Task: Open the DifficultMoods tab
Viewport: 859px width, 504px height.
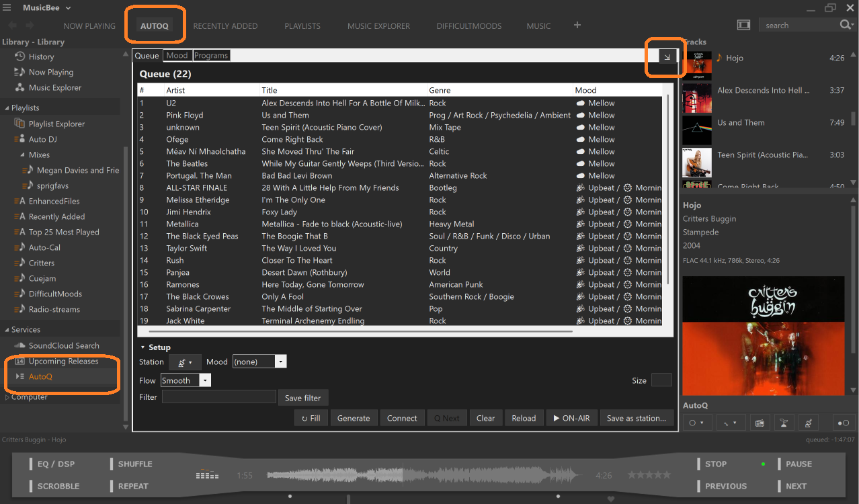Action: [x=469, y=26]
